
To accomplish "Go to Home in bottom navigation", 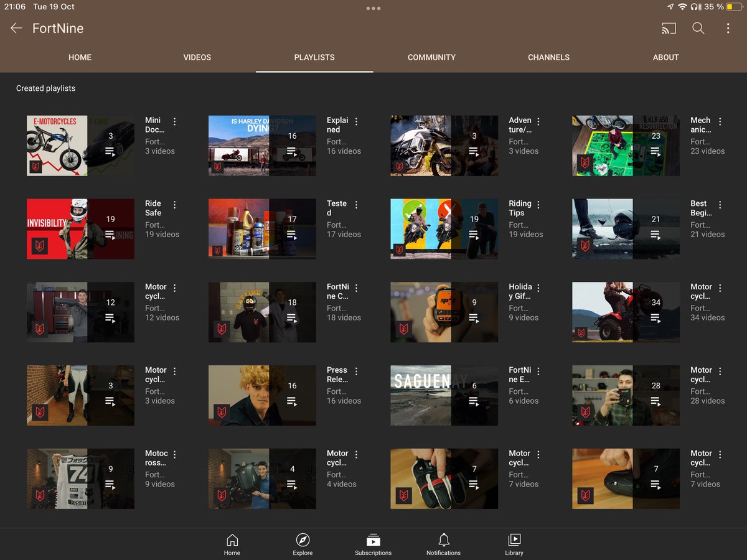I will click(x=232, y=544).
